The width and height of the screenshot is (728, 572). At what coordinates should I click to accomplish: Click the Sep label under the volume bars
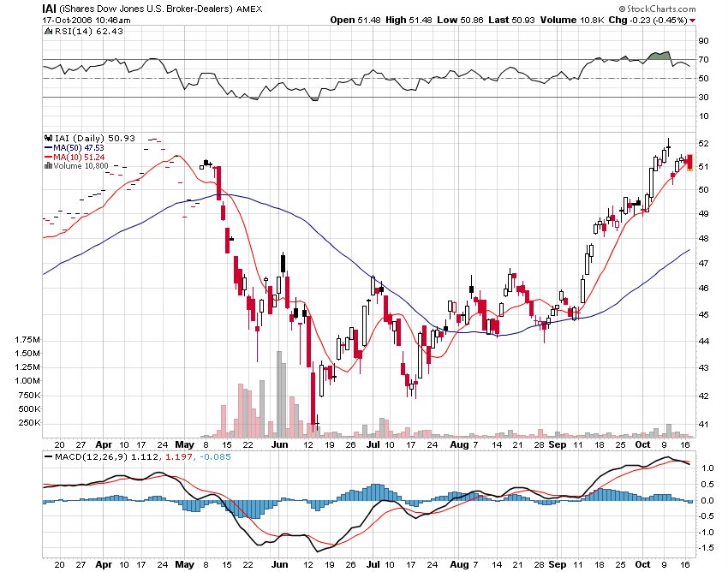[x=558, y=445]
